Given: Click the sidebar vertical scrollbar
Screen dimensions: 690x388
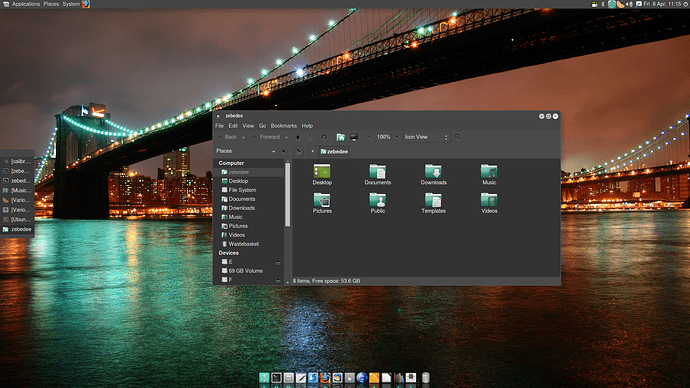Looking at the screenshot, I should click(x=288, y=194).
